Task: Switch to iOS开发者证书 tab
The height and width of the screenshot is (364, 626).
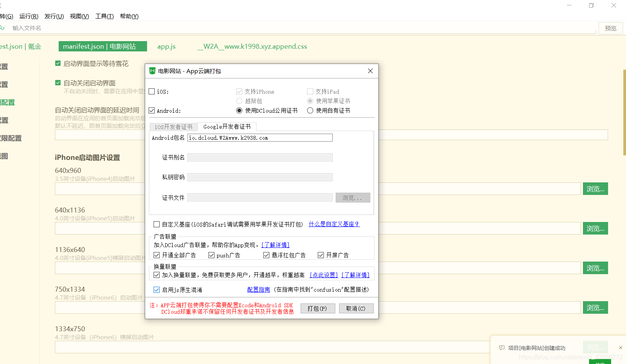Action: [x=173, y=127]
